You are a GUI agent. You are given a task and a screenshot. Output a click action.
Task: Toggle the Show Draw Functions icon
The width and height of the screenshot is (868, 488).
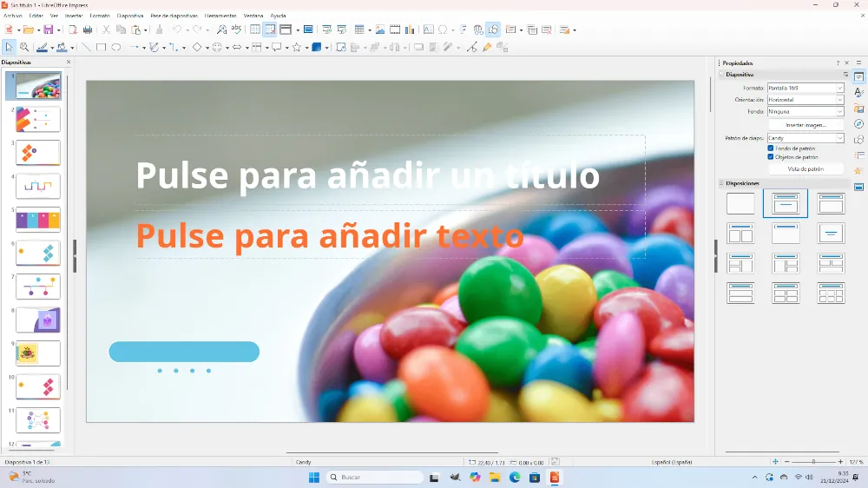coord(493,30)
